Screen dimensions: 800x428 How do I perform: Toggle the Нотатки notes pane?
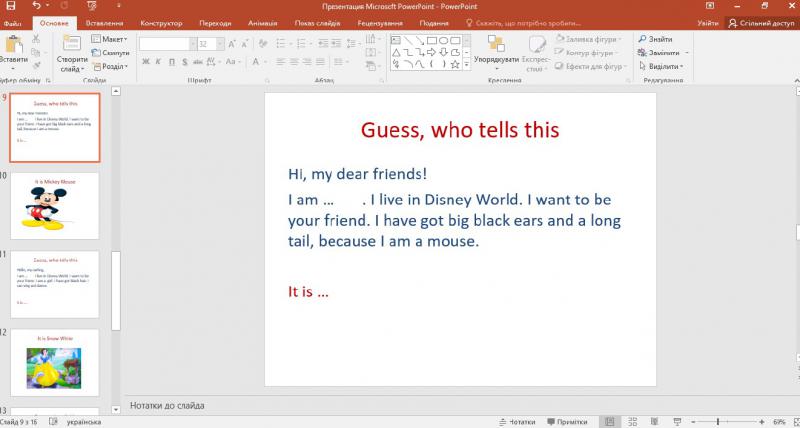[x=517, y=422]
